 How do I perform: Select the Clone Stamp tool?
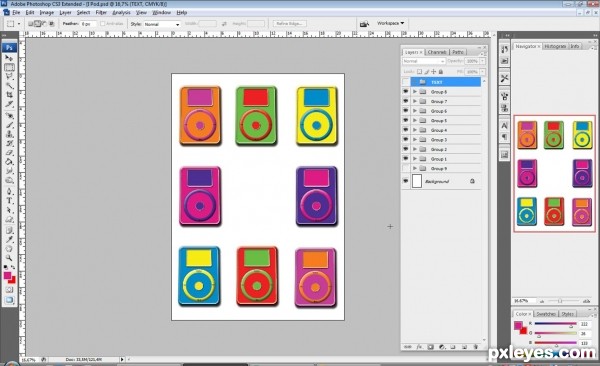pyautogui.click(x=9, y=134)
